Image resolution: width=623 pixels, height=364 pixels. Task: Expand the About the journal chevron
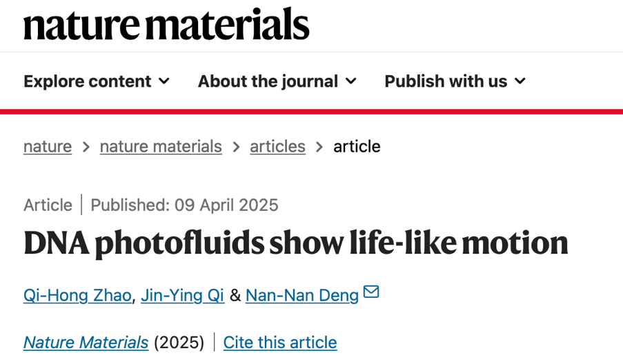(351, 81)
